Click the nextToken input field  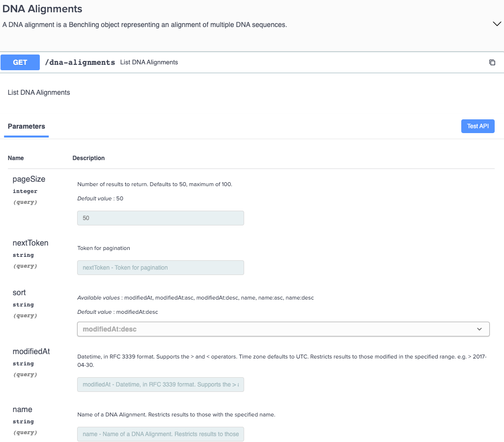click(161, 268)
